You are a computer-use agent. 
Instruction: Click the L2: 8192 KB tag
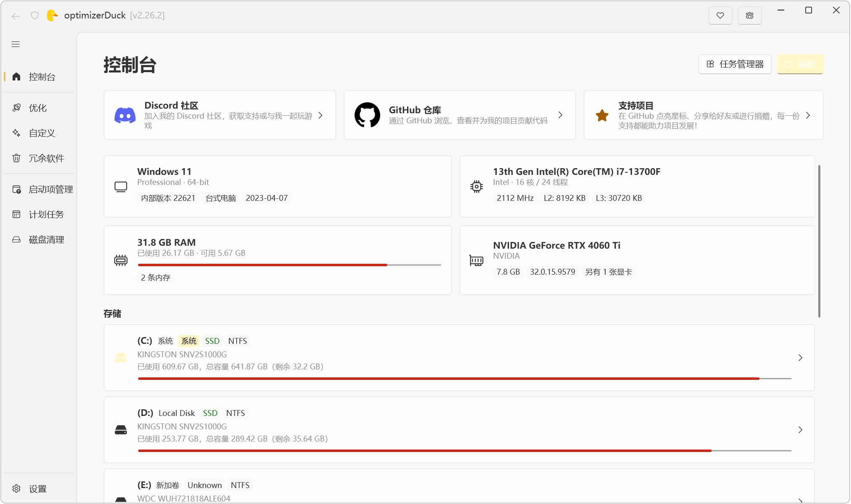click(564, 198)
